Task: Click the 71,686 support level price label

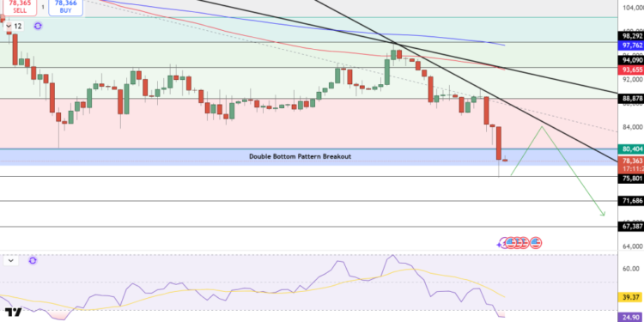Action: click(632, 200)
